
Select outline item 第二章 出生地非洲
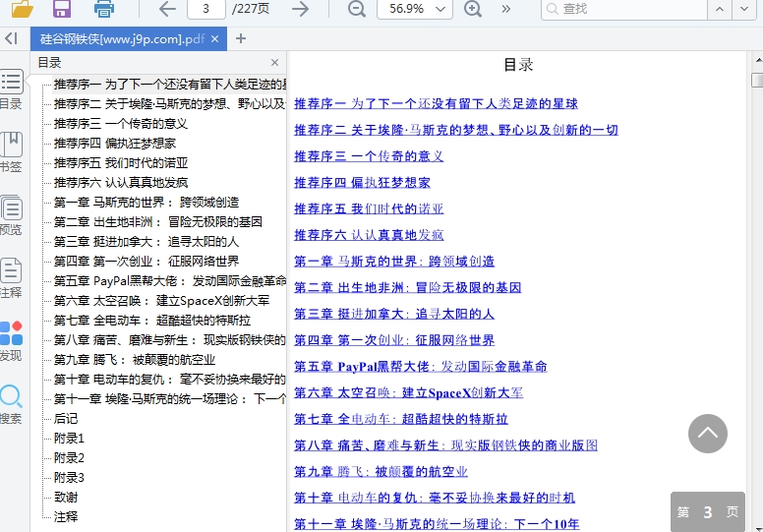pos(158,222)
